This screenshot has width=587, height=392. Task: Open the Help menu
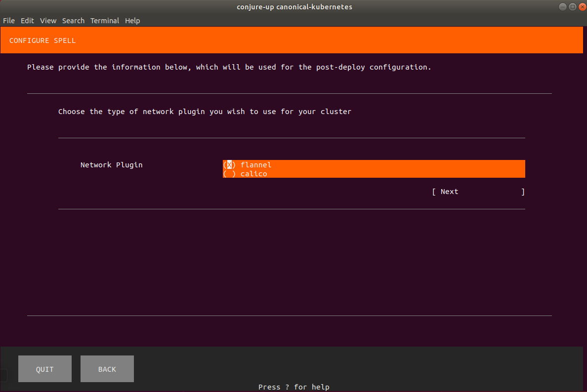coord(132,21)
